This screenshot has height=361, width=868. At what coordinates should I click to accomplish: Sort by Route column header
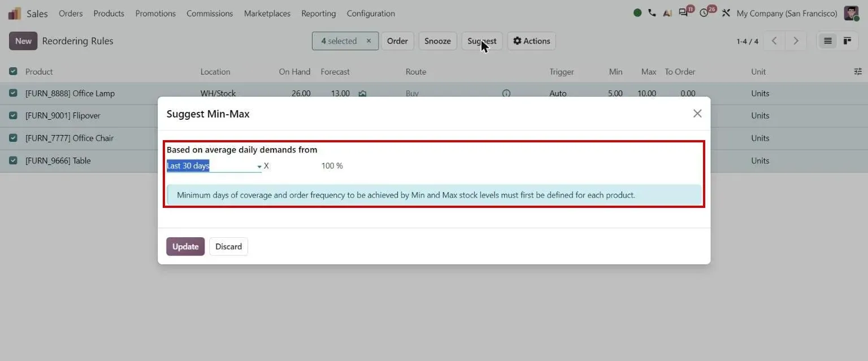(416, 72)
